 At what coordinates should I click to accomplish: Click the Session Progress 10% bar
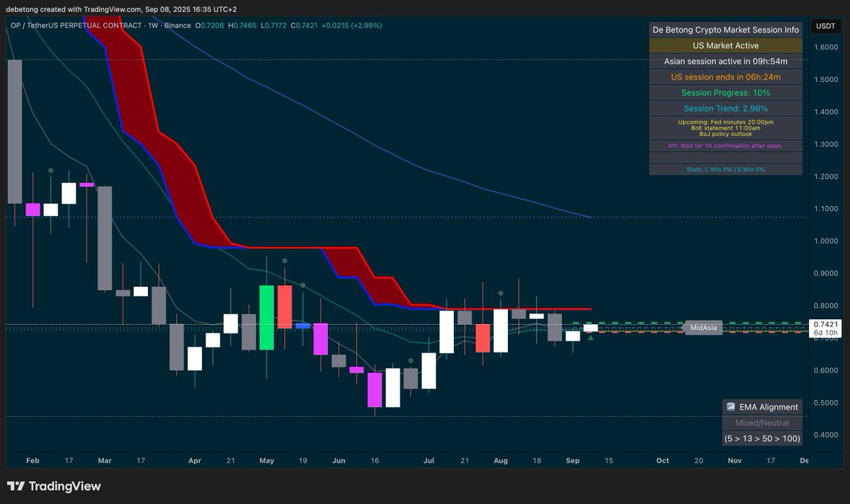click(x=725, y=93)
